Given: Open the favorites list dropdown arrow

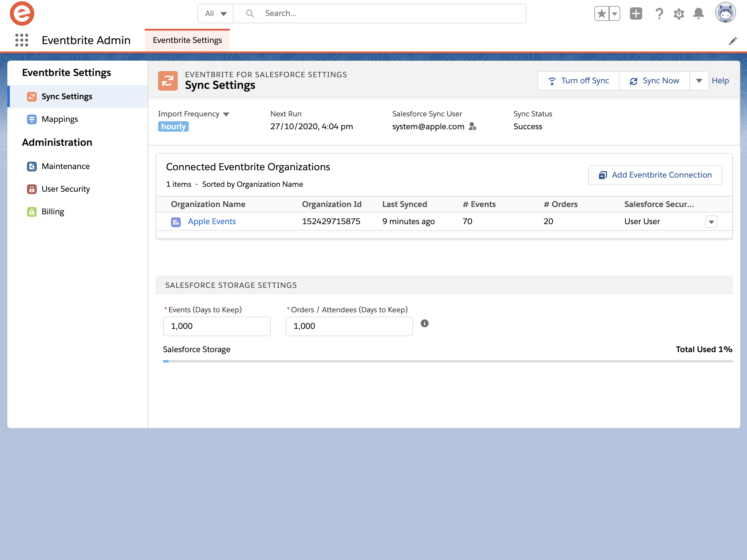Looking at the screenshot, I should click(615, 13).
